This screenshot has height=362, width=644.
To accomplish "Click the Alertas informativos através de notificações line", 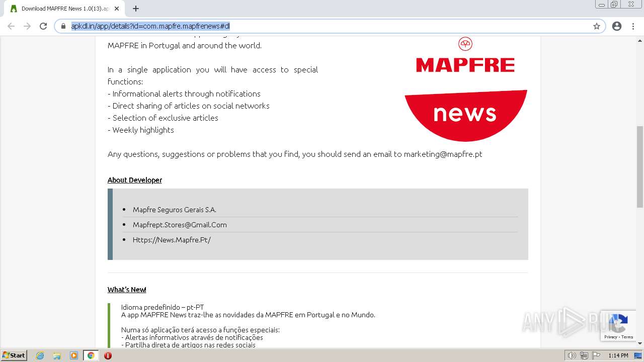I will point(192,337).
